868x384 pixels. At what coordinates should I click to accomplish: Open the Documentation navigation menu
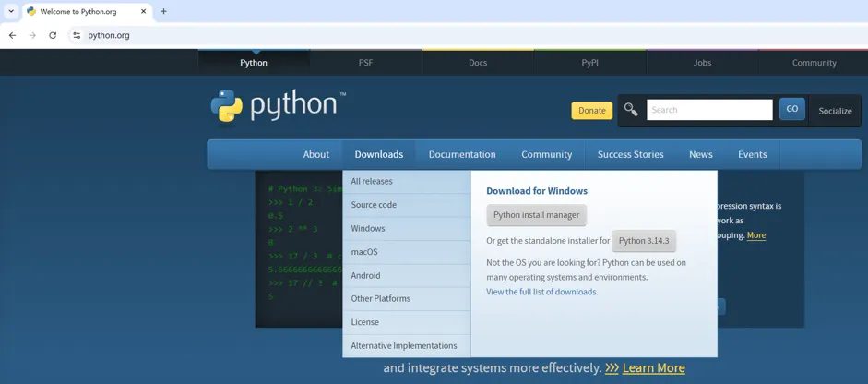pyautogui.click(x=462, y=154)
